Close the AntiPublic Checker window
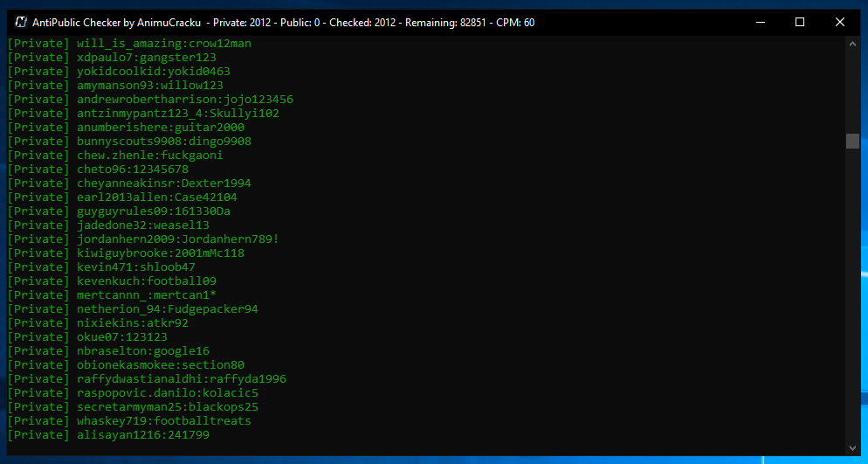 point(839,22)
